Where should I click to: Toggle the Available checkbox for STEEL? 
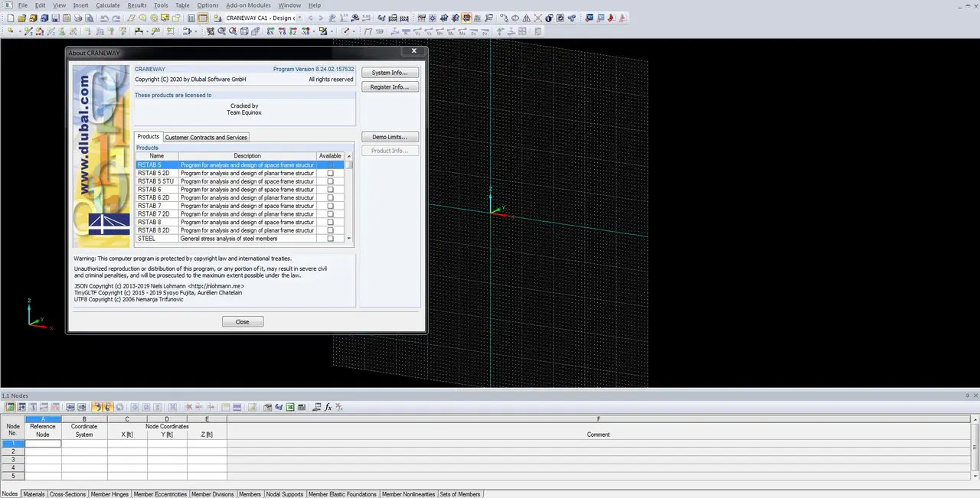tap(330, 239)
